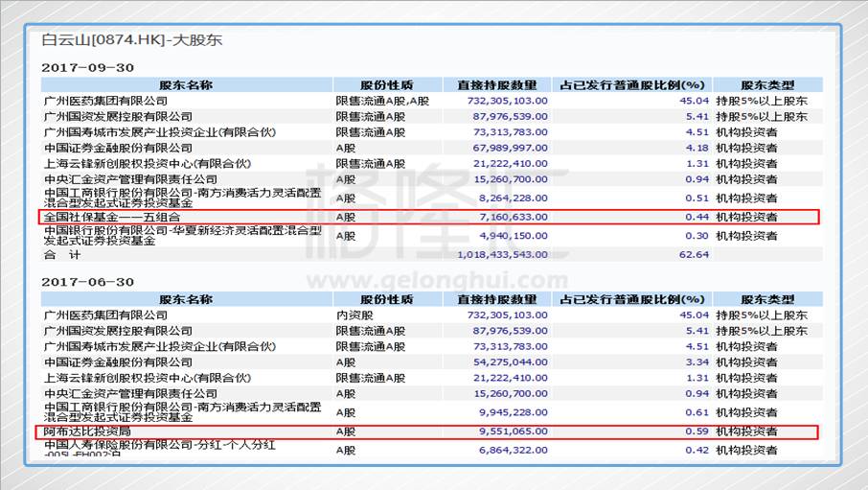Click the 4,940,150.00 holding amount
Image resolution: width=868 pixels, height=490 pixels.
click(514, 236)
